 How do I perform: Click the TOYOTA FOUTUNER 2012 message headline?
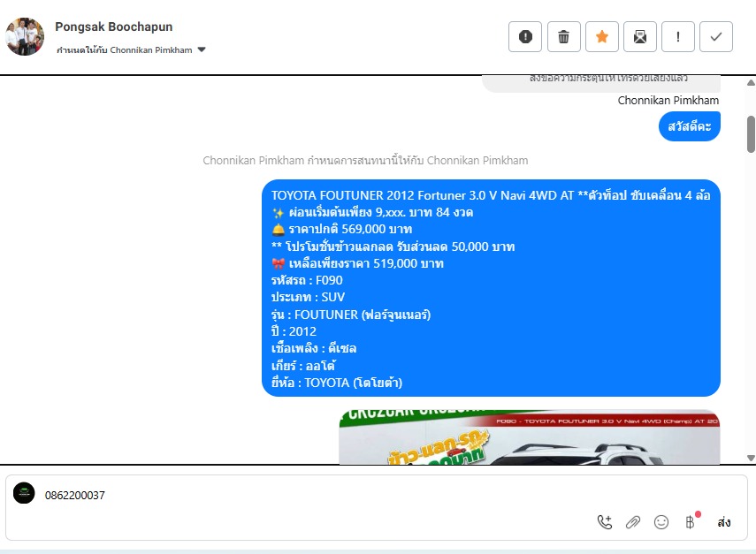491,195
